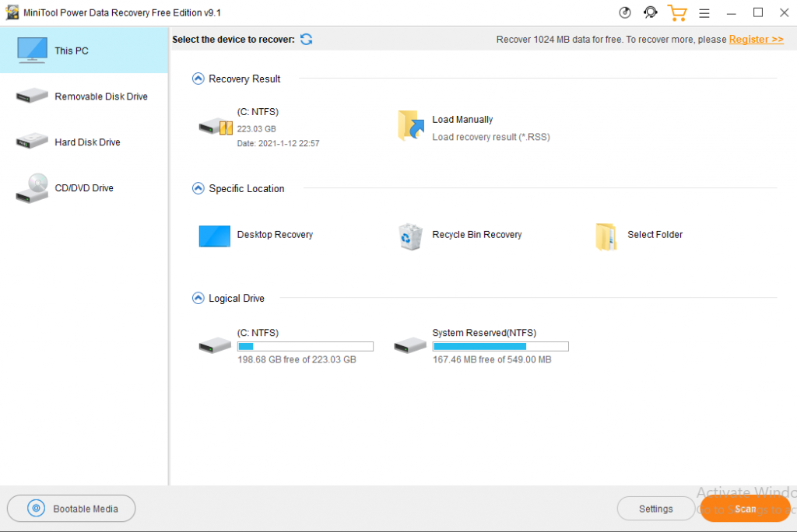Open the shopping cart icon

(x=677, y=12)
